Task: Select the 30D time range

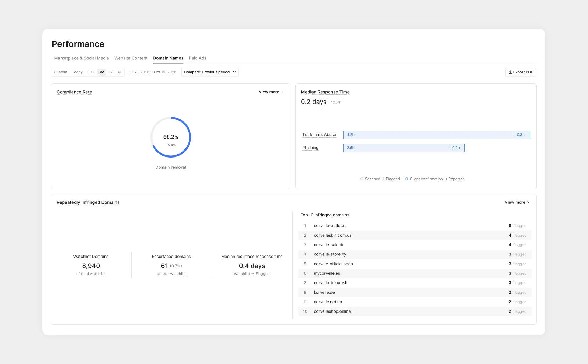Action: (91, 72)
